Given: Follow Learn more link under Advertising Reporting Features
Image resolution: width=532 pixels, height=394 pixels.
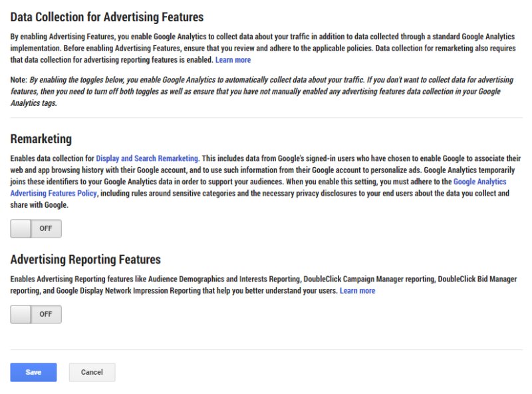Looking at the screenshot, I should [x=357, y=291].
